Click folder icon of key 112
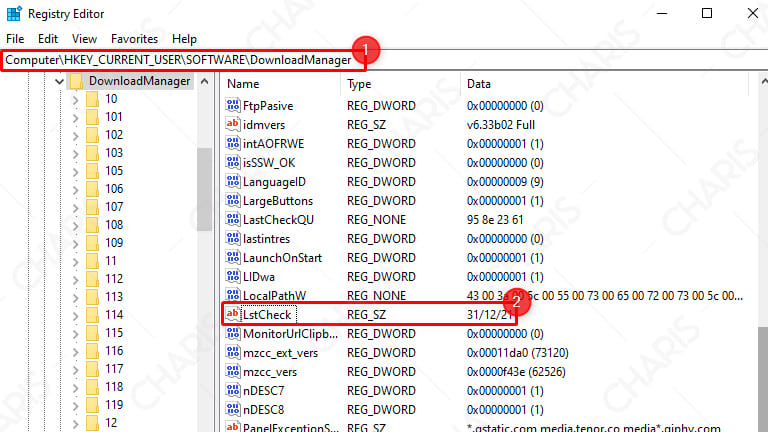The image size is (768, 432). [x=92, y=279]
